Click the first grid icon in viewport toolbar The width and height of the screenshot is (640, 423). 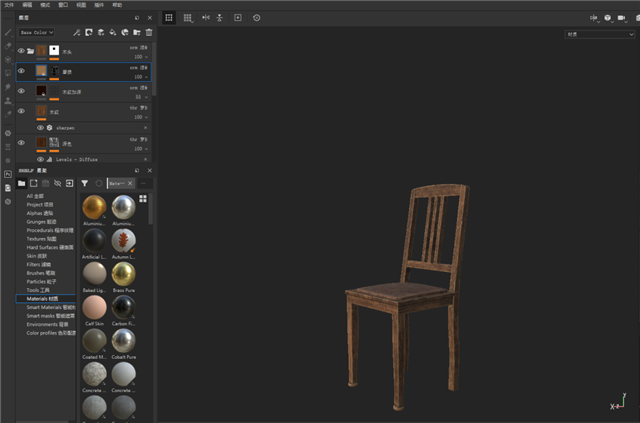click(x=169, y=18)
